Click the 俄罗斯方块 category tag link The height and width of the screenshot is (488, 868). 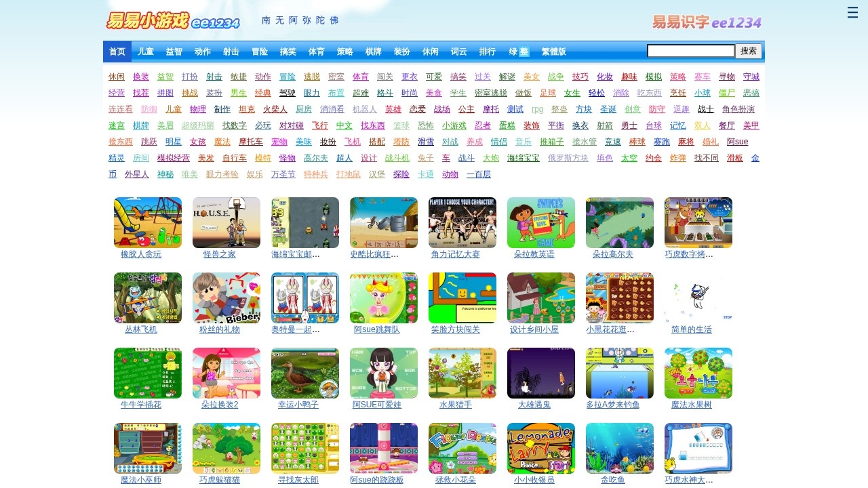coord(568,158)
